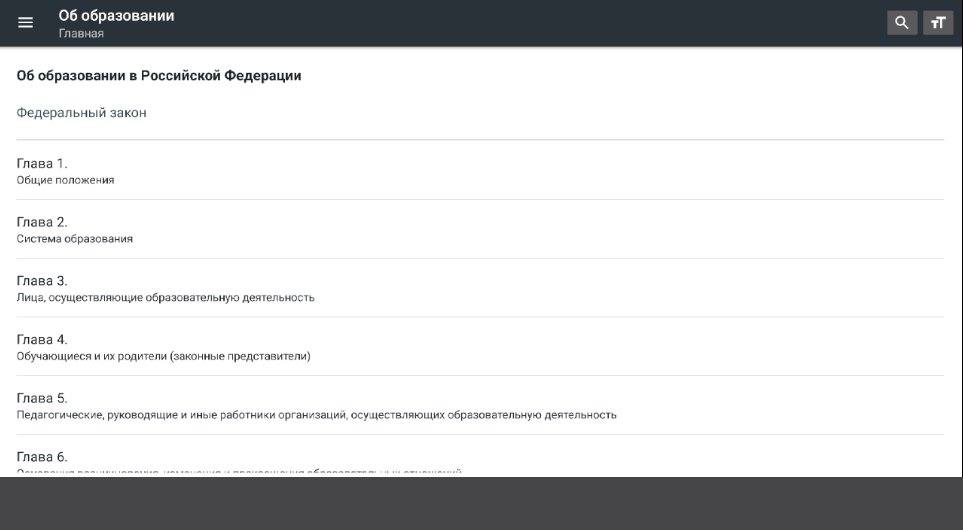This screenshot has width=963, height=530.
Task: Click the search magnifier icon
Action: pos(902,23)
